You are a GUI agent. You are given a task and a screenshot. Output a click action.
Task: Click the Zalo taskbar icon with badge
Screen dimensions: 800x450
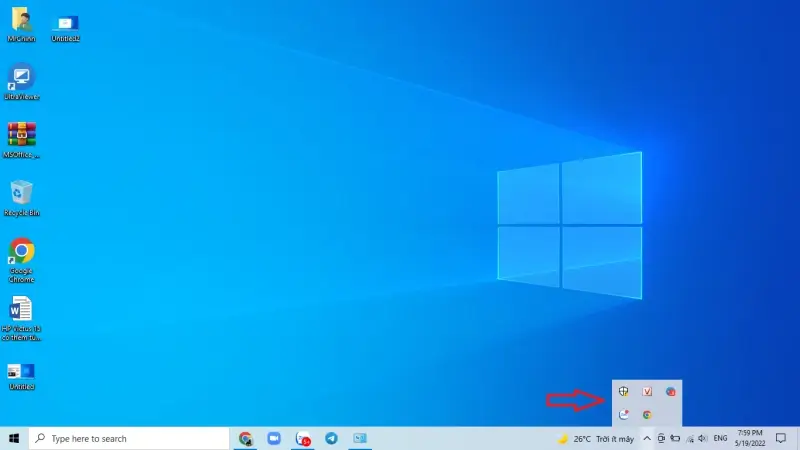tap(303, 438)
